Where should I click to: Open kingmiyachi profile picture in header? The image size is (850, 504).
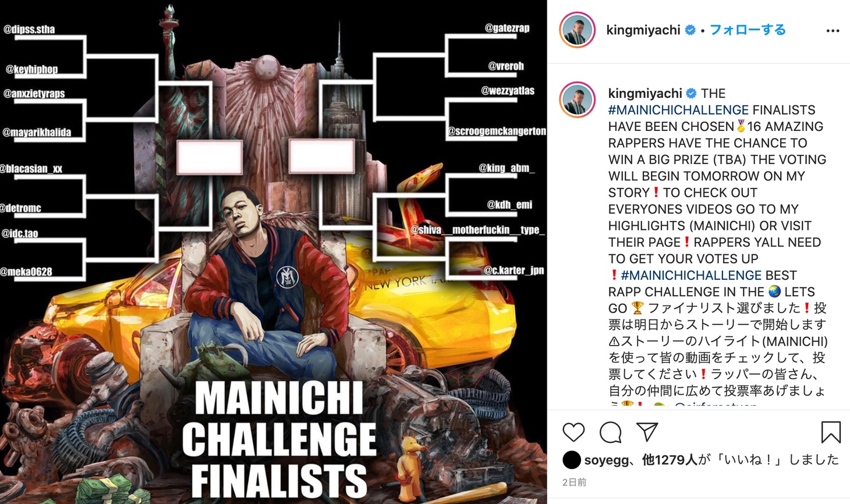pyautogui.click(x=578, y=30)
